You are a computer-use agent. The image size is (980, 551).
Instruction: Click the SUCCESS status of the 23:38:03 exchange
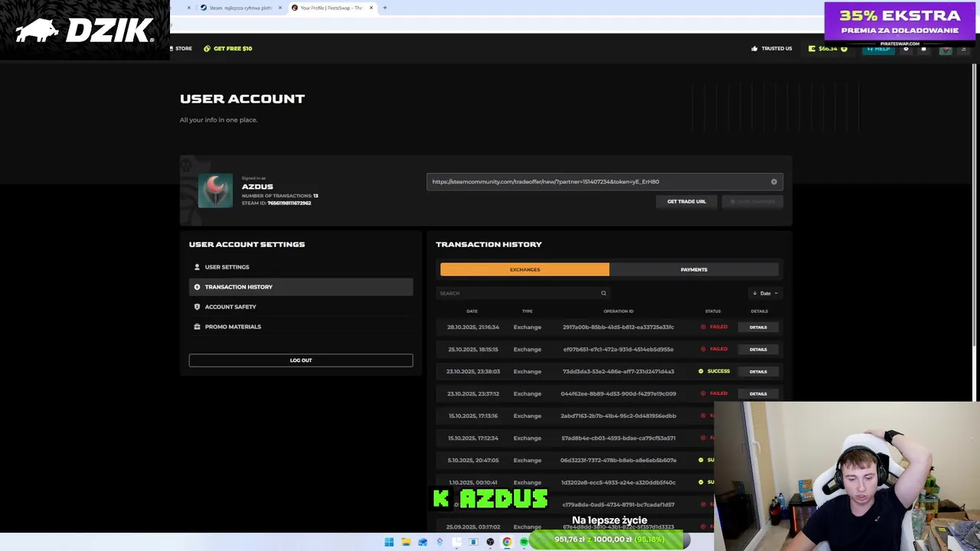714,371
